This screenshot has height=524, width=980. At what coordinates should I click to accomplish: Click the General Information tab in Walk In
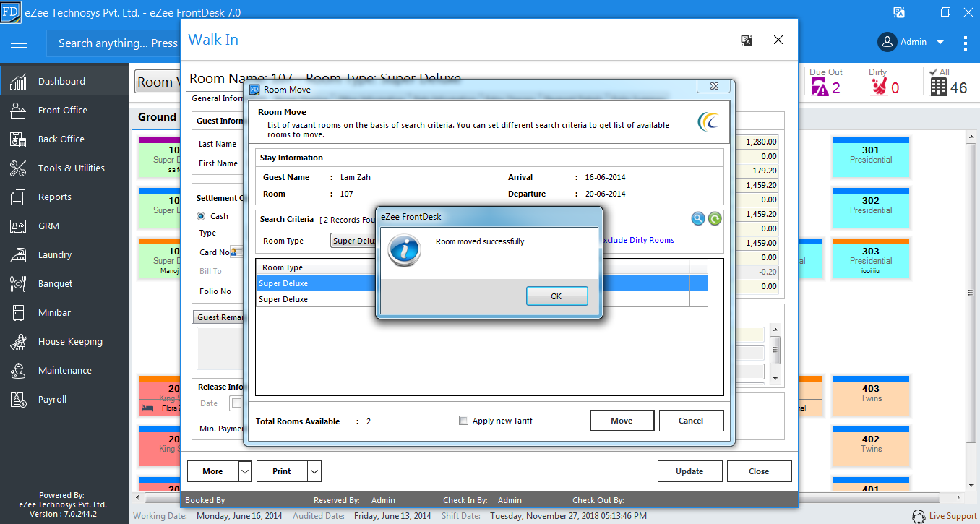click(217, 98)
